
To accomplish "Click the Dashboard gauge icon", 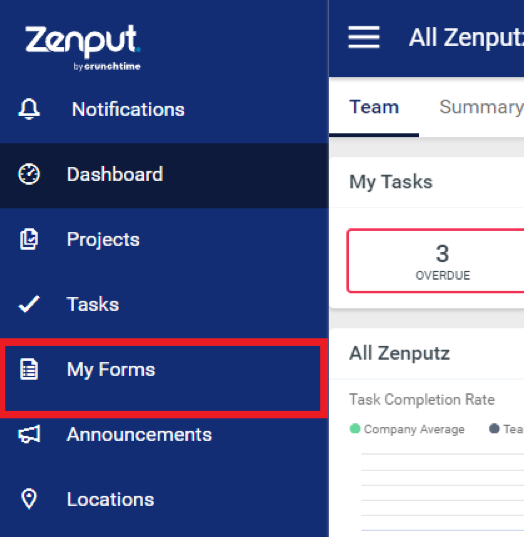I will pos(29,174).
